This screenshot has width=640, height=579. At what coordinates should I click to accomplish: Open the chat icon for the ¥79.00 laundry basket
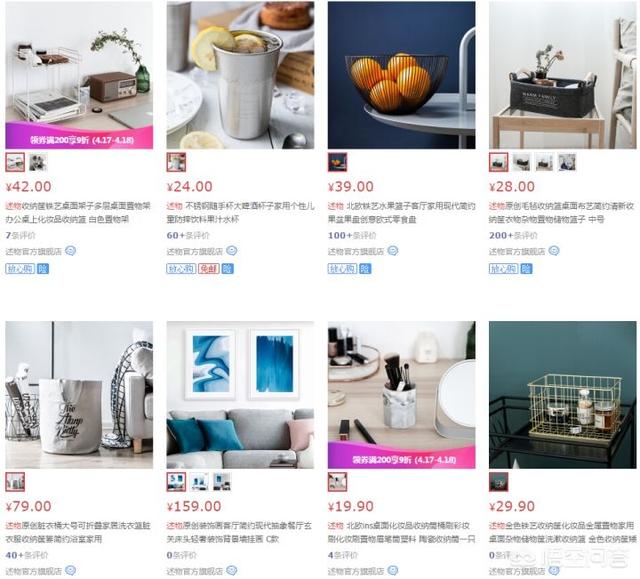(x=70, y=570)
